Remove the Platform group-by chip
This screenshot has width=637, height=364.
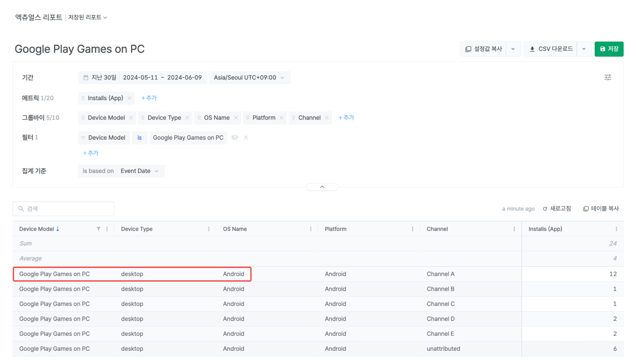[282, 117]
